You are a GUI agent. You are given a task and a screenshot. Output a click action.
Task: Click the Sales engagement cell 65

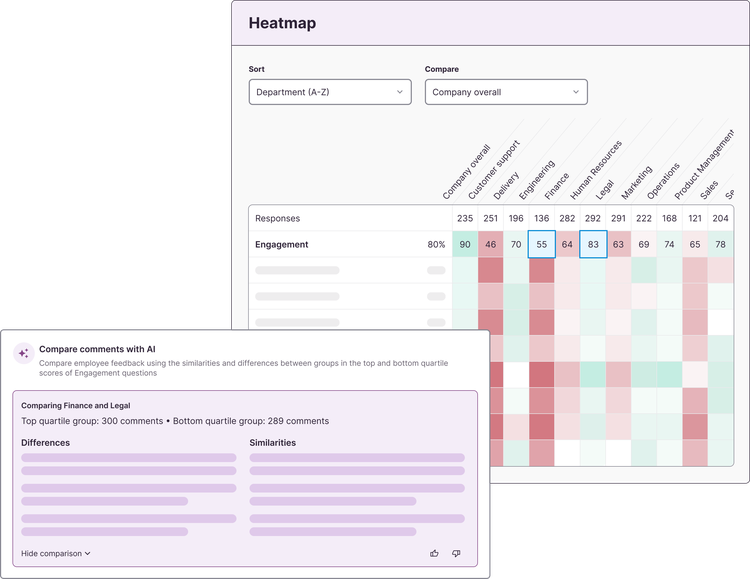(695, 244)
